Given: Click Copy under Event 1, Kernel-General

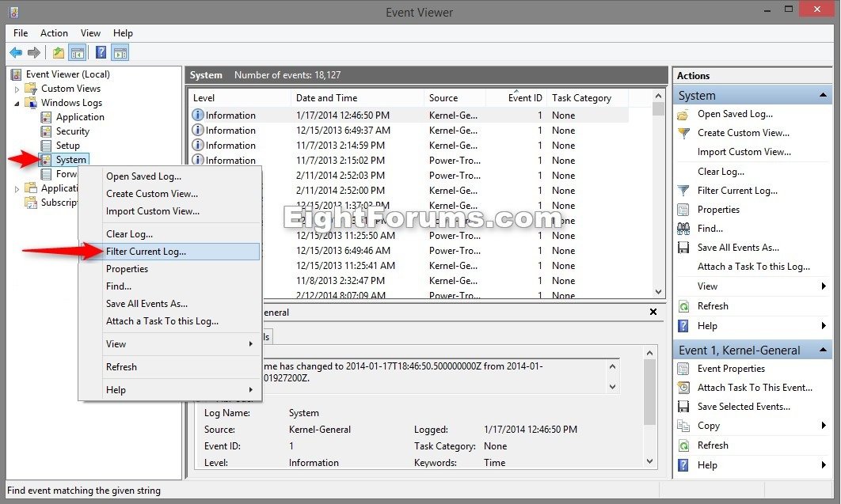Looking at the screenshot, I should [x=706, y=426].
